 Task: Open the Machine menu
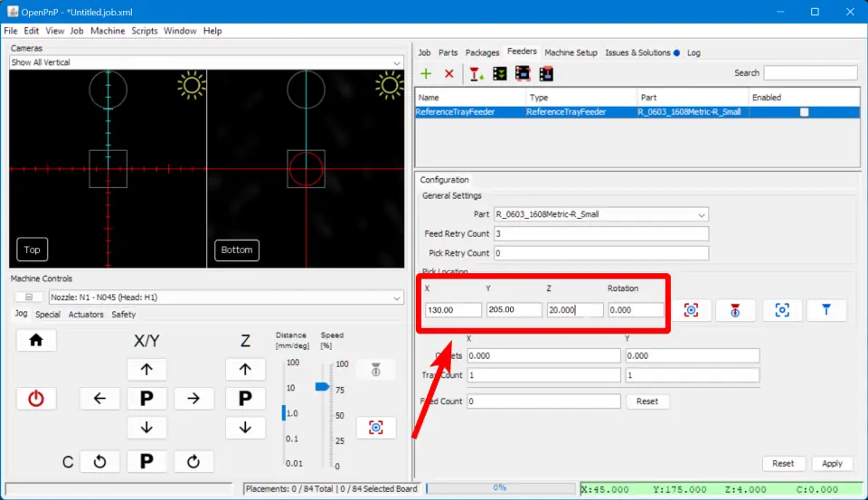click(108, 31)
